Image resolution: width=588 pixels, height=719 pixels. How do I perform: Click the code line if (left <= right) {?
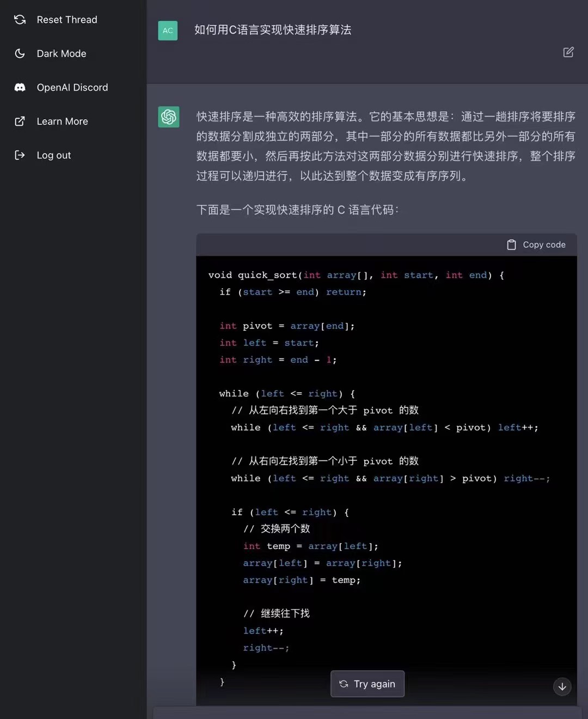290,512
